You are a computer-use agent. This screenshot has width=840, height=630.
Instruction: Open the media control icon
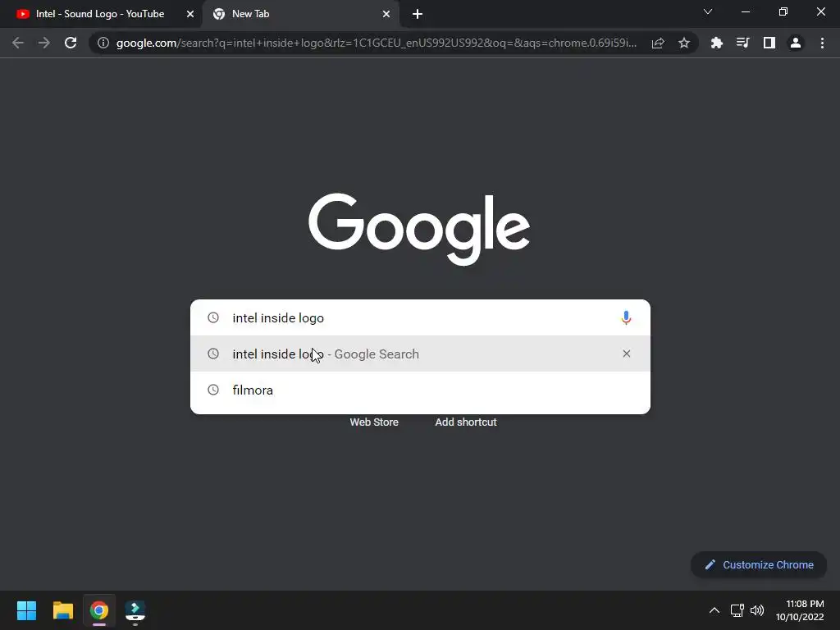point(742,43)
